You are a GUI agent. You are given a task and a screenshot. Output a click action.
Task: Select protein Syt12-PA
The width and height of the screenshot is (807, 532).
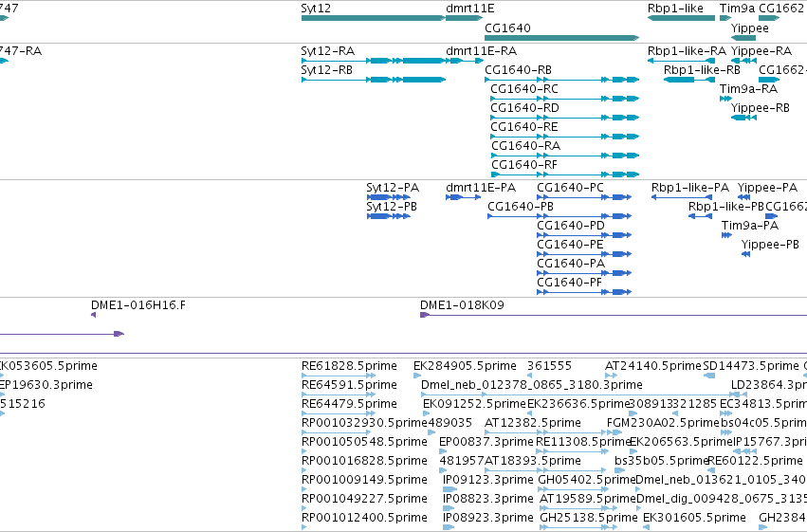point(389,197)
